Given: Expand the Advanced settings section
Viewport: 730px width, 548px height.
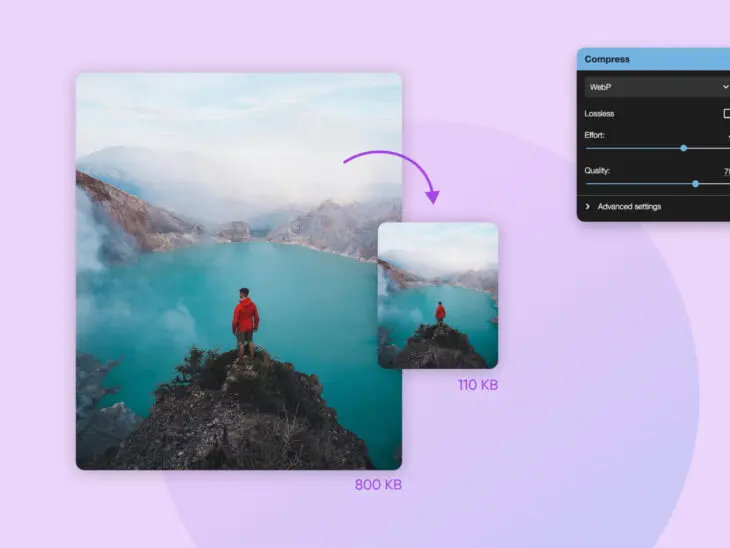Looking at the screenshot, I should pyautogui.click(x=629, y=207).
